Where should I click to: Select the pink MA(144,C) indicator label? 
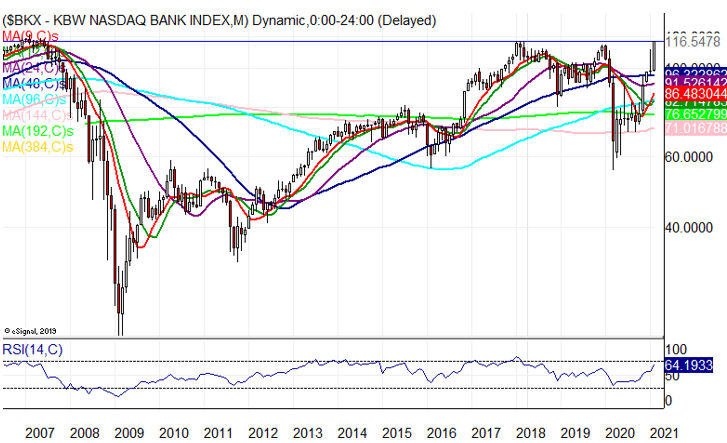36,115
